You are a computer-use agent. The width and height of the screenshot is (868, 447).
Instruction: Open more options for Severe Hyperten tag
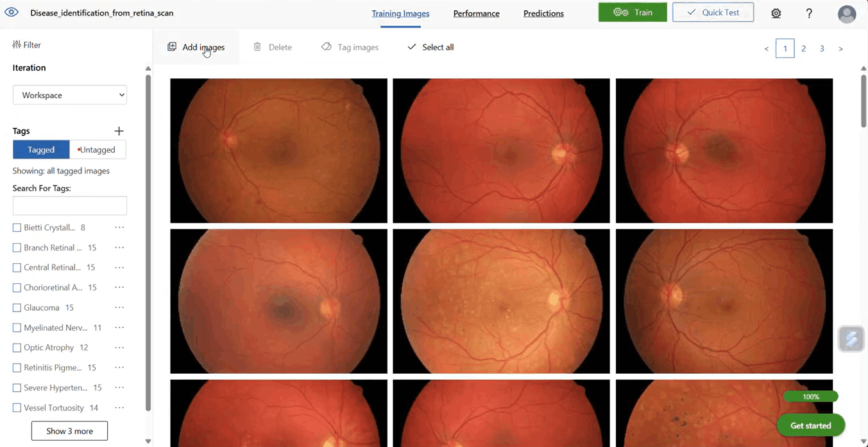tap(119, 387)
